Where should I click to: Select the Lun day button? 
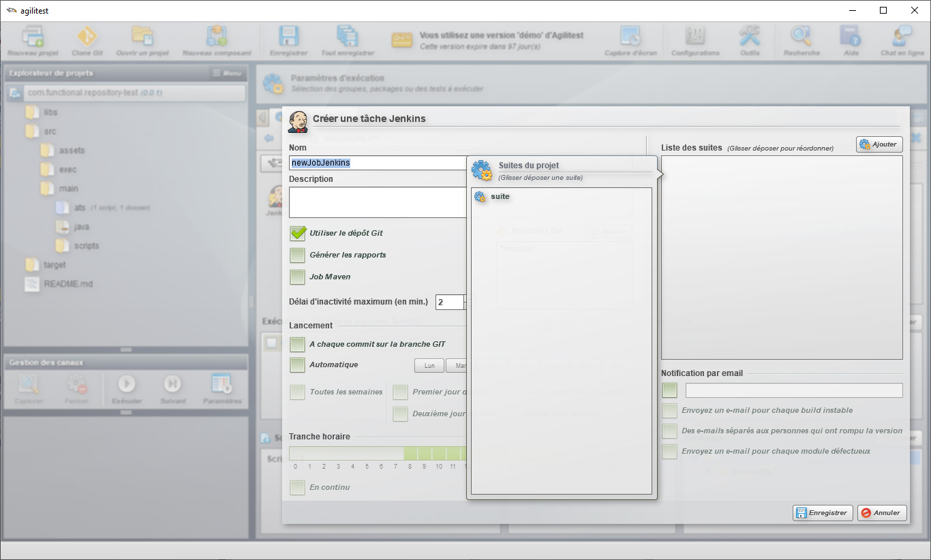pos(429,366)
